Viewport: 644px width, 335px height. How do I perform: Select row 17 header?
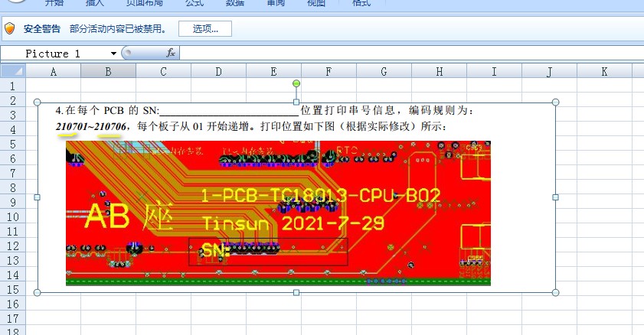[x=13, y=319]
